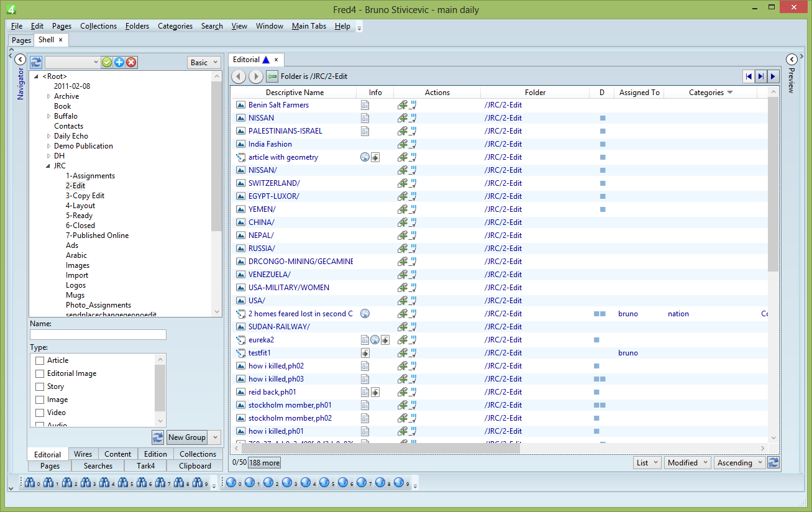Click globe icon numbered 9 in bottom toolbar
The height and width of the screenshot is (512, 812).
(x=399, y=483)
